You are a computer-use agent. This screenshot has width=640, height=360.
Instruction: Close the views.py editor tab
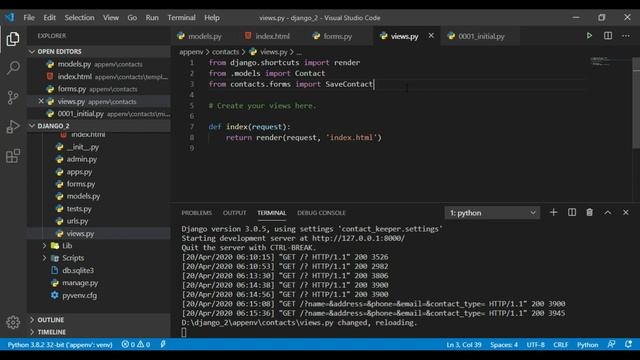coord(431,36)
